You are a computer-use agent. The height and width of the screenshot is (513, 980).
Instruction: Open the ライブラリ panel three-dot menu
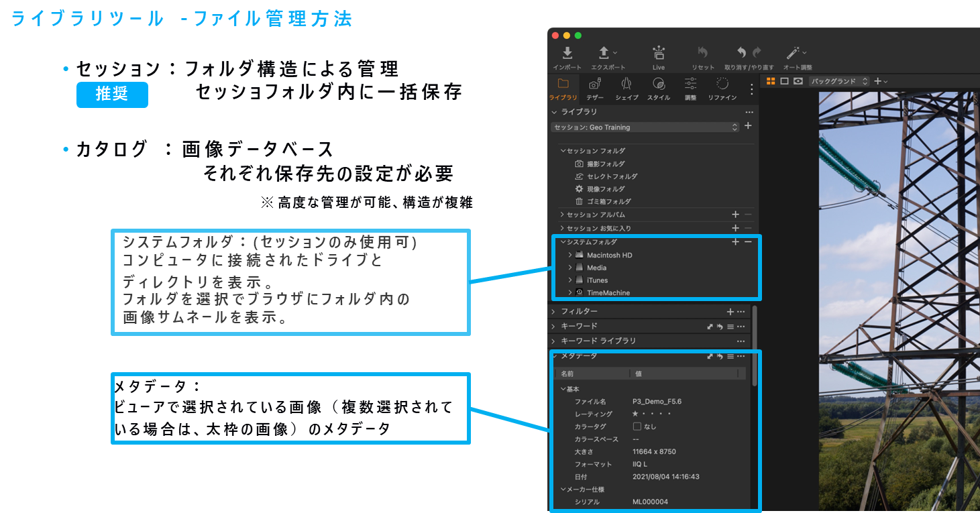click(x=749, y=112)
